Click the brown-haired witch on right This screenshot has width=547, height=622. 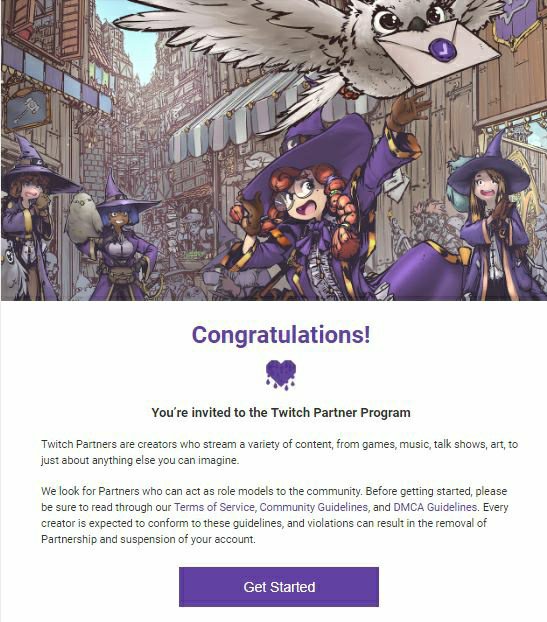[x=496, y=222]
